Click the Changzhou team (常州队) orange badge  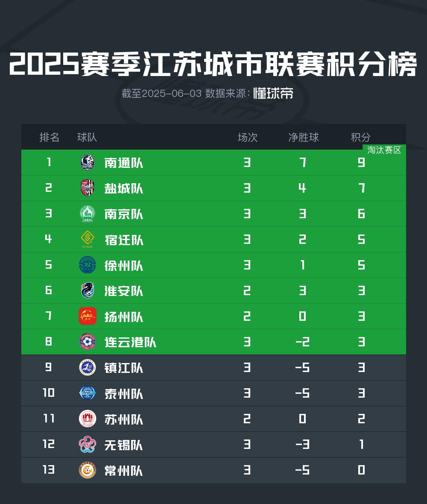point(88,470)
